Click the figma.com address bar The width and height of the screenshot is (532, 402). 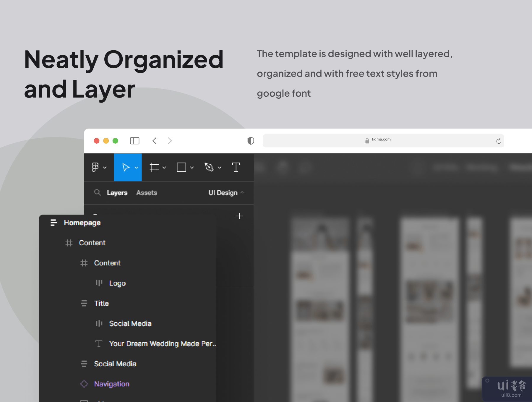(x=381, y=141)
